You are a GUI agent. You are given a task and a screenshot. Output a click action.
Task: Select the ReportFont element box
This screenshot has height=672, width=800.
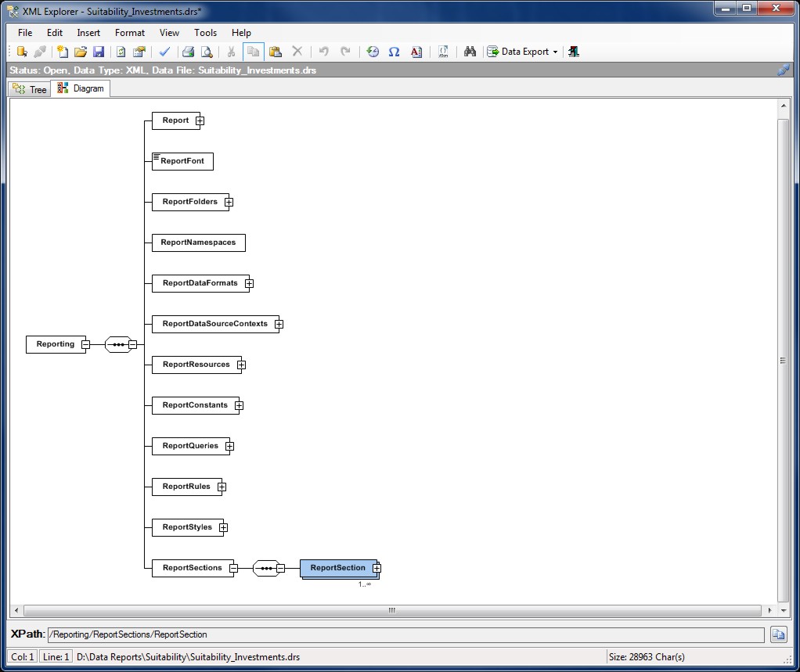point(182,161)
